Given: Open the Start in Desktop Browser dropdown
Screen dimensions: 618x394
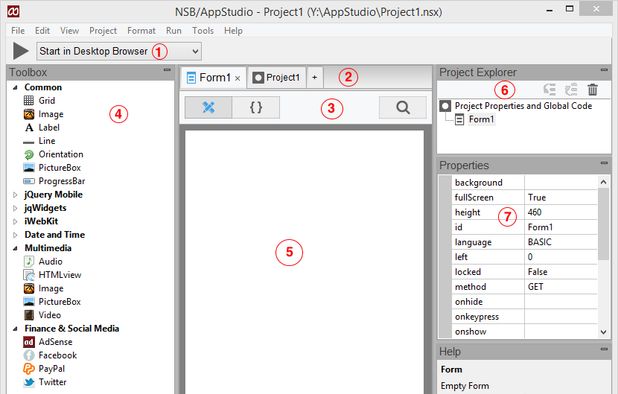Looking at the screenshot, I should click(x=119, y=51).
